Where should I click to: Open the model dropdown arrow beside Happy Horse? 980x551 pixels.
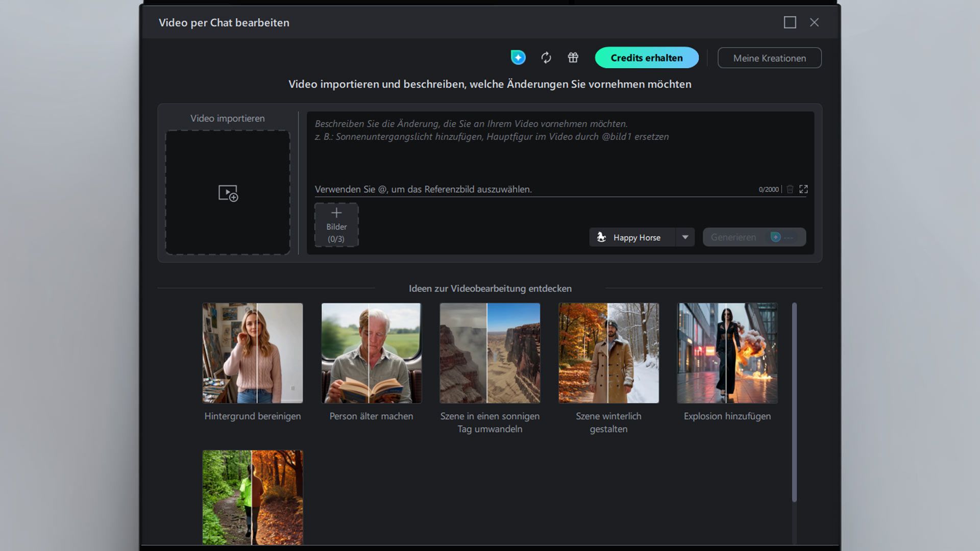(x=685, y=237)
